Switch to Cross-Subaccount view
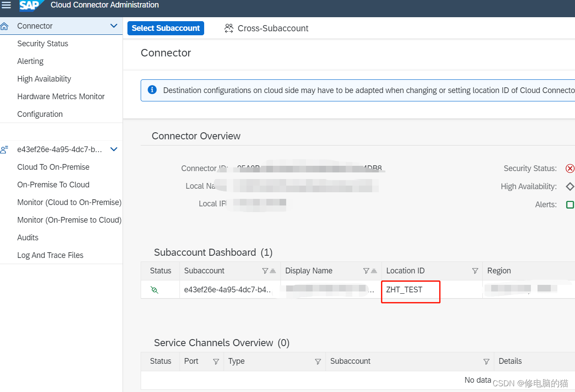The width and height of the screenshot is (575, 392). pyautogui.click(x=266, y=28)
